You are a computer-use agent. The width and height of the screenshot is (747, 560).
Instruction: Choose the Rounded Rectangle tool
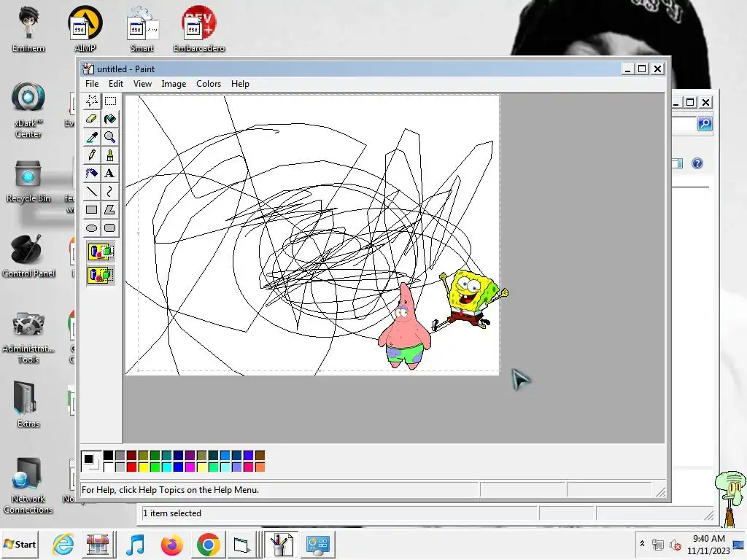(x=110, y=228)
